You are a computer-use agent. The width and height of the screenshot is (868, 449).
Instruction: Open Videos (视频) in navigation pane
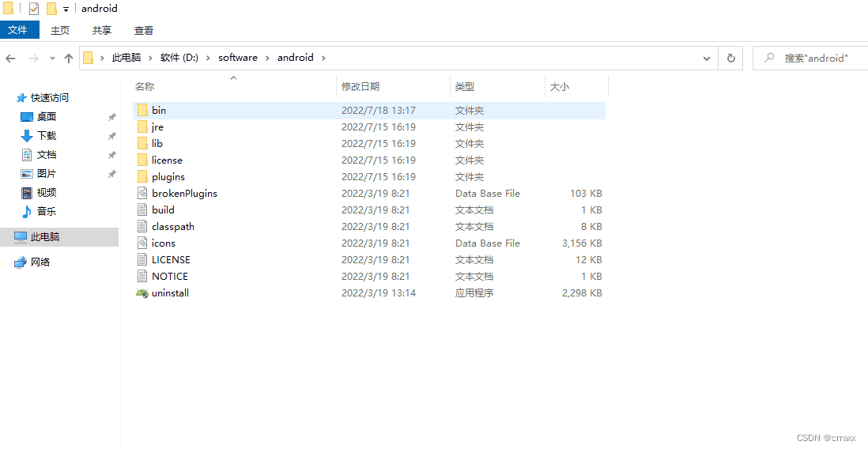pos(47,193)
